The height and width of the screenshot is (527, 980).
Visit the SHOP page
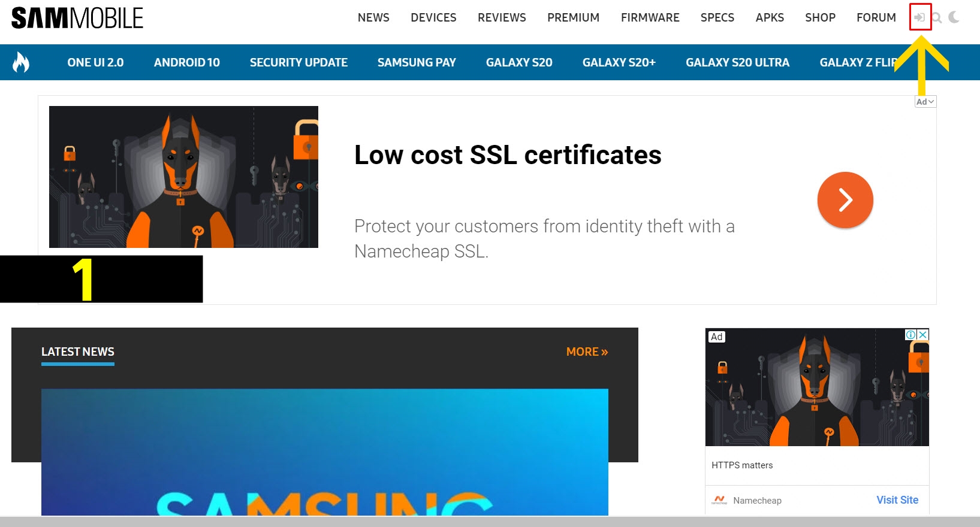coord(820,17)
